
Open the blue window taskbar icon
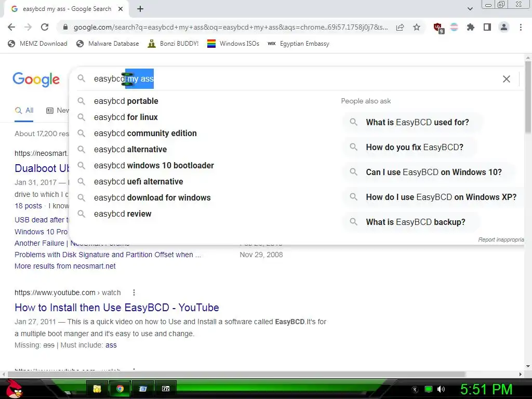(143, 389)
